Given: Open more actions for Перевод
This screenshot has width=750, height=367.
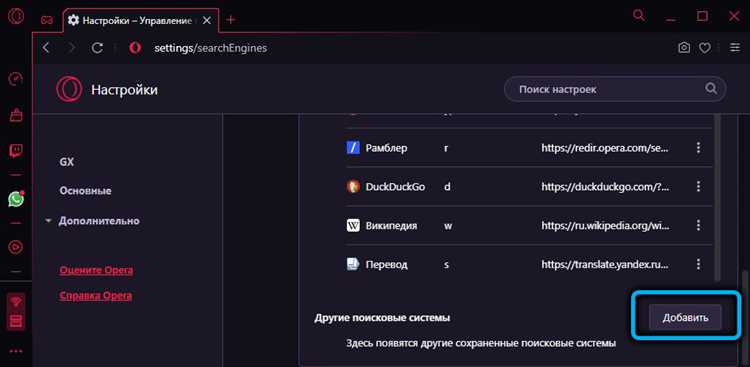Looking at the screenshot, I should click(698, 264).
